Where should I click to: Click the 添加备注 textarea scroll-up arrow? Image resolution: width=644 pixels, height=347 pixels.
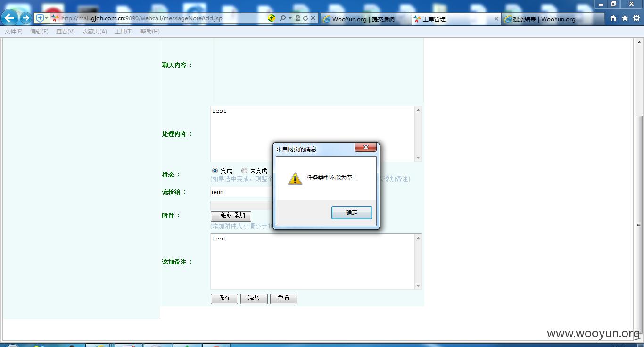[x=418, y=238]
